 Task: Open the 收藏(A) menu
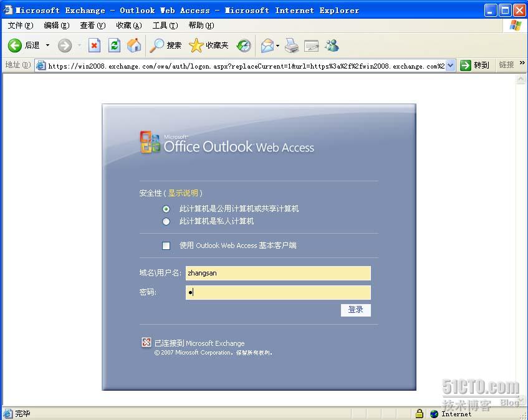point(129,26)
